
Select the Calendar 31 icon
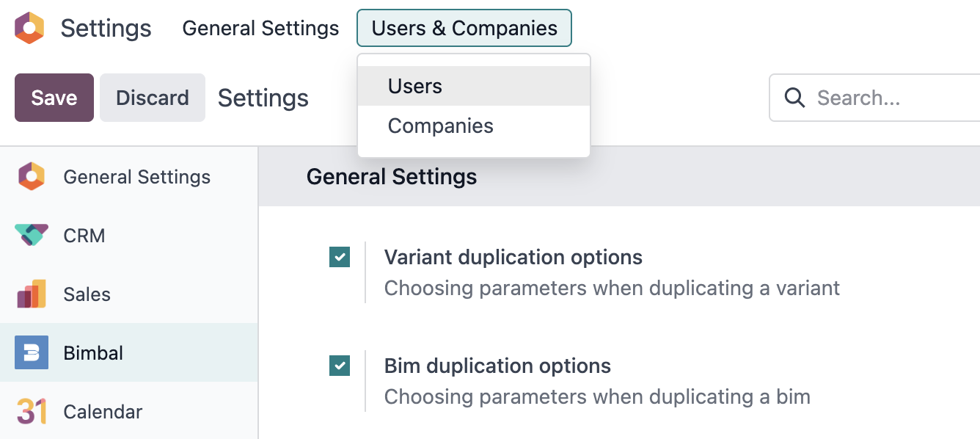32,412
